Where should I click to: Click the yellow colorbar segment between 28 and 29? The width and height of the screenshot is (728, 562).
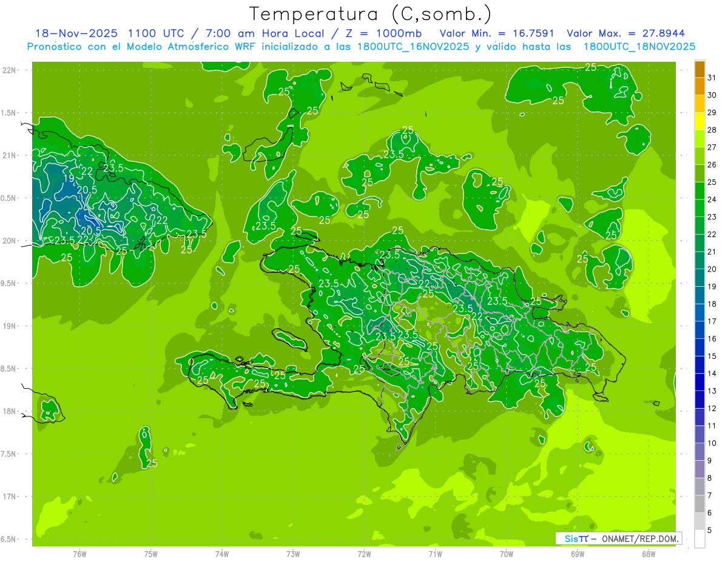[699, 121]
